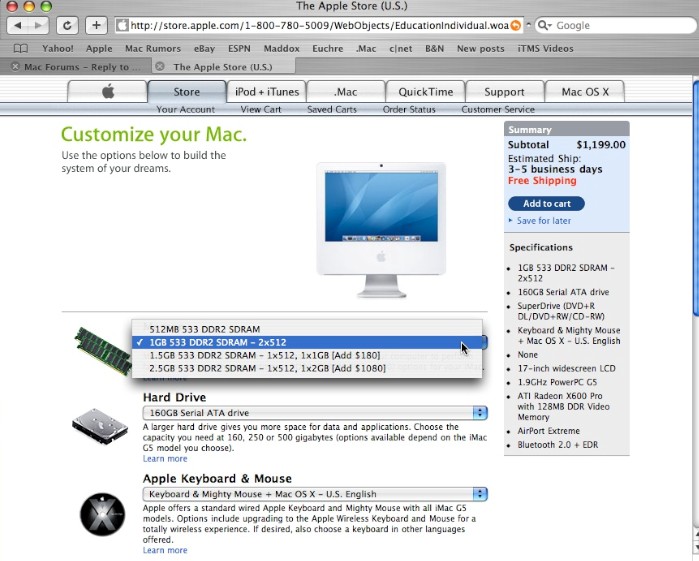The width and height of the screenshot is (699, 561).
Task: Click Save for later link
Action: point(543,220)
